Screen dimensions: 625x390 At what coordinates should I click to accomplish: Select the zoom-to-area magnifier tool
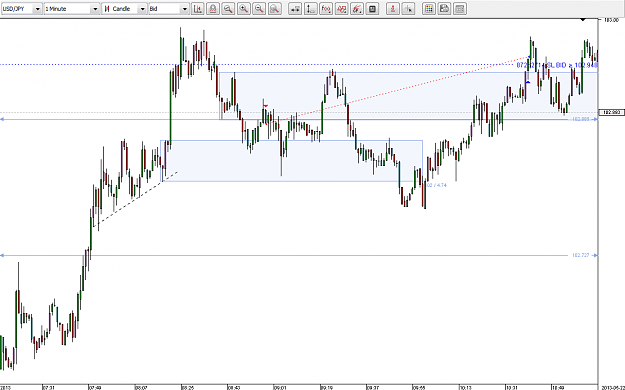pyautogui.click(x=228, y=9)
